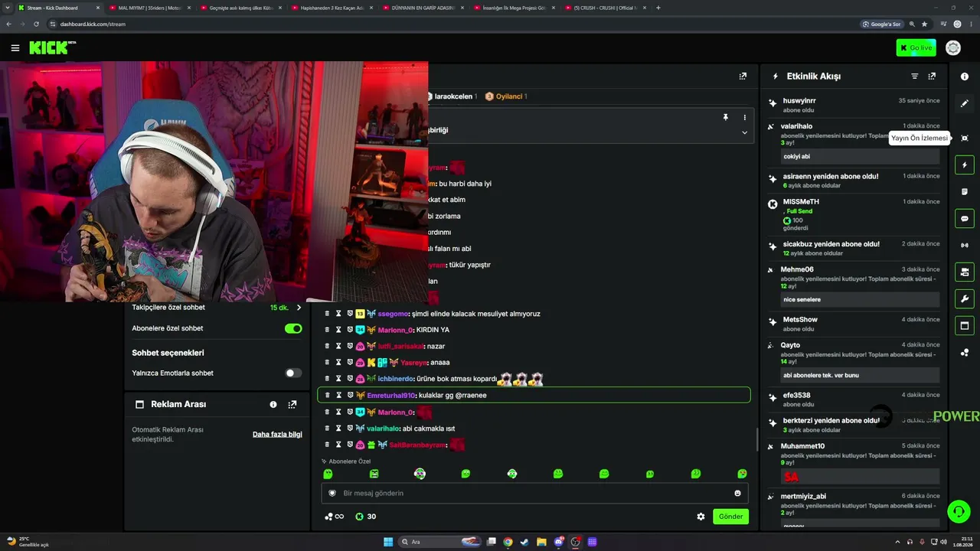980x551 pixels.
Task: Timeout user lutfi_sarisakal
Action: coord(338,347)
